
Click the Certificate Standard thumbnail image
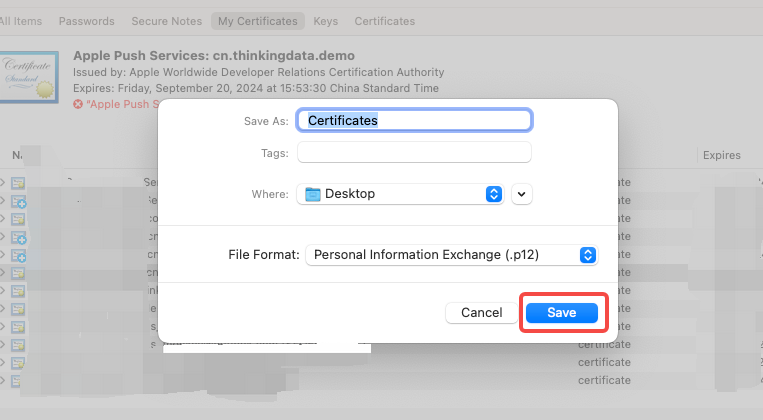(x=29, y=77)
